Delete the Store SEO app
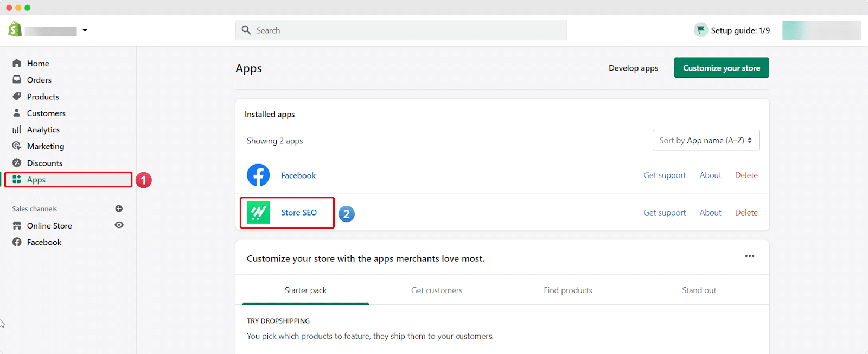Screen dimensions: 868x354 746,213
